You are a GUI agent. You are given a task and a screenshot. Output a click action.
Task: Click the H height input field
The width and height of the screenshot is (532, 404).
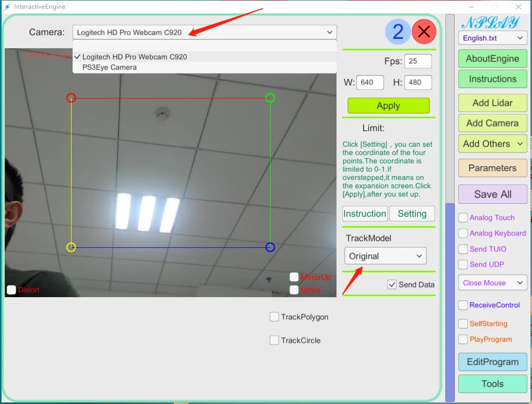coord(418,82)
